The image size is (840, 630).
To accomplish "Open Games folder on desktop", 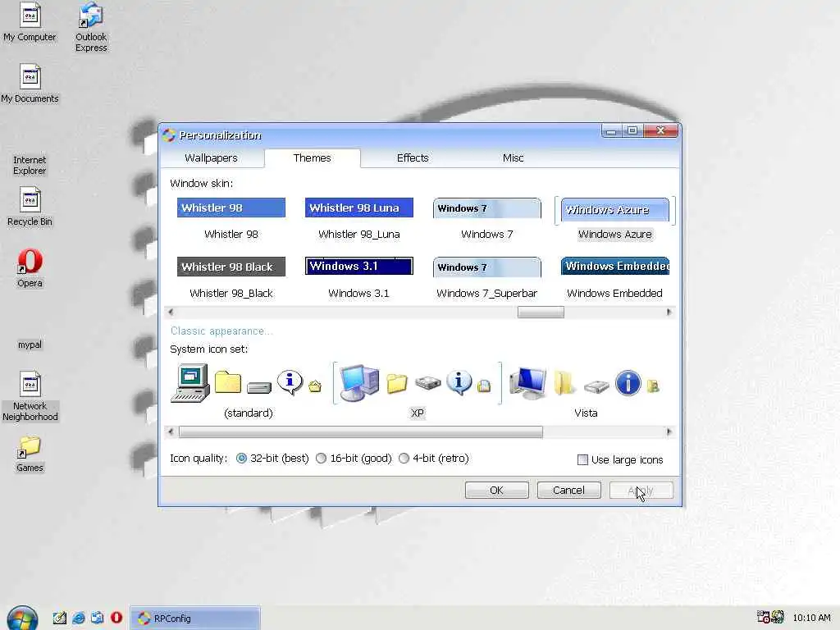I will tap(30, 453).
